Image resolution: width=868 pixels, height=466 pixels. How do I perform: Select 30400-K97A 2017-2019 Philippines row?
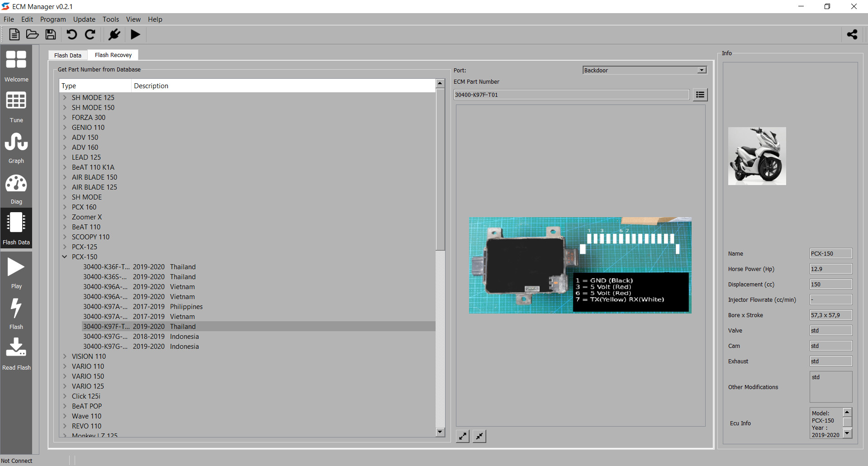pos(258,307)
